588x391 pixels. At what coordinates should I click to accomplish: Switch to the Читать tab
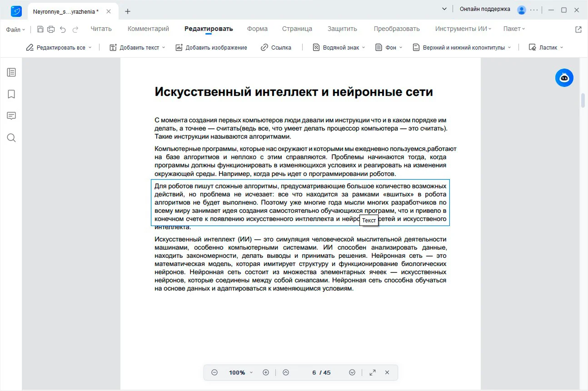pyautogui.click(x=101, y=29)
